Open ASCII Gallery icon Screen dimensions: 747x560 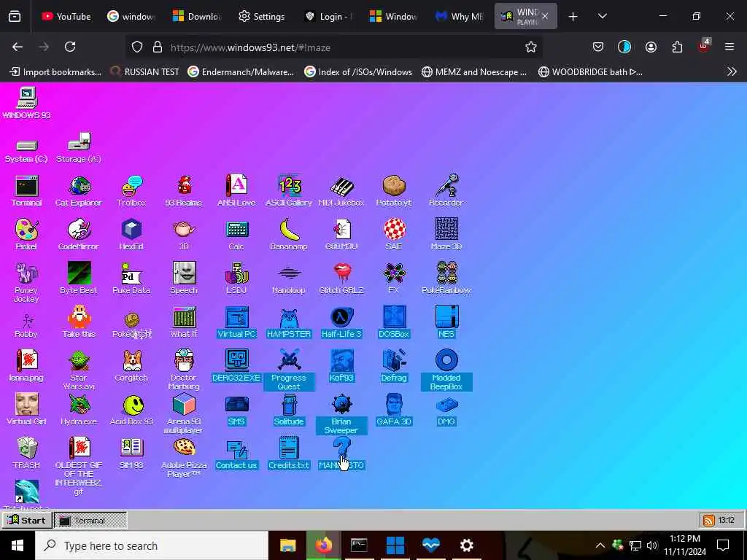pos(289,192)
